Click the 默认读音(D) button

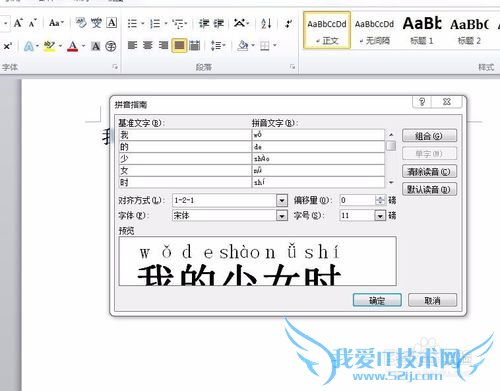pos(429,189)
